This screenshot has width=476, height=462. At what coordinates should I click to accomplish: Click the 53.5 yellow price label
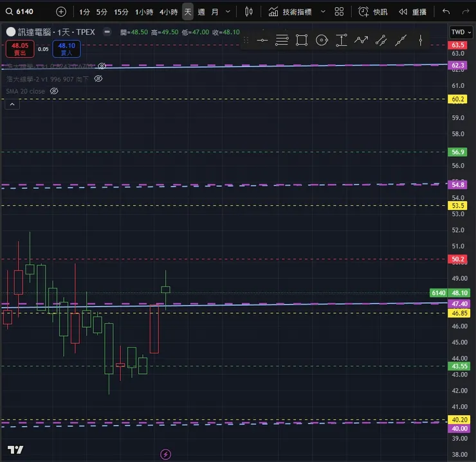click(458, 206)
